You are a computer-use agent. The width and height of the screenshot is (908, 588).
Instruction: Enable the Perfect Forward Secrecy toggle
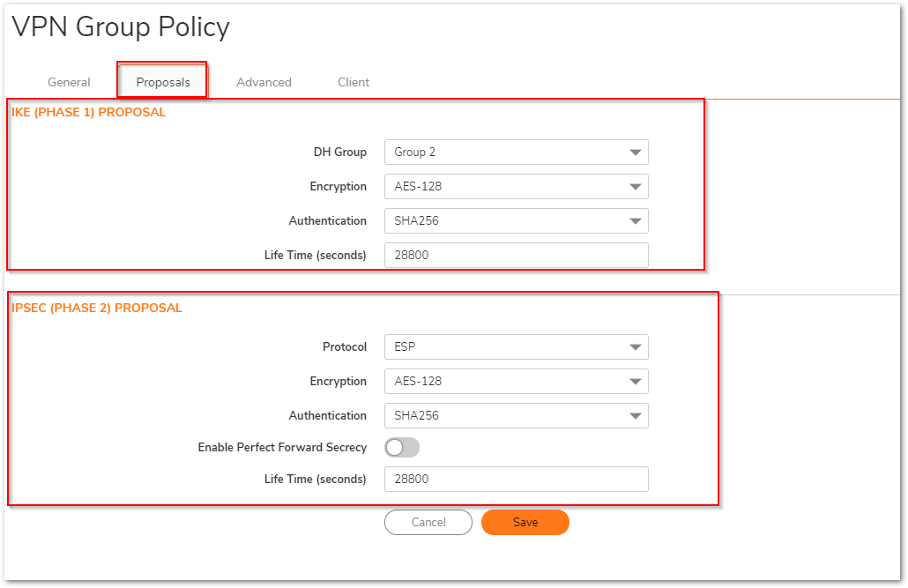[402, 448]
